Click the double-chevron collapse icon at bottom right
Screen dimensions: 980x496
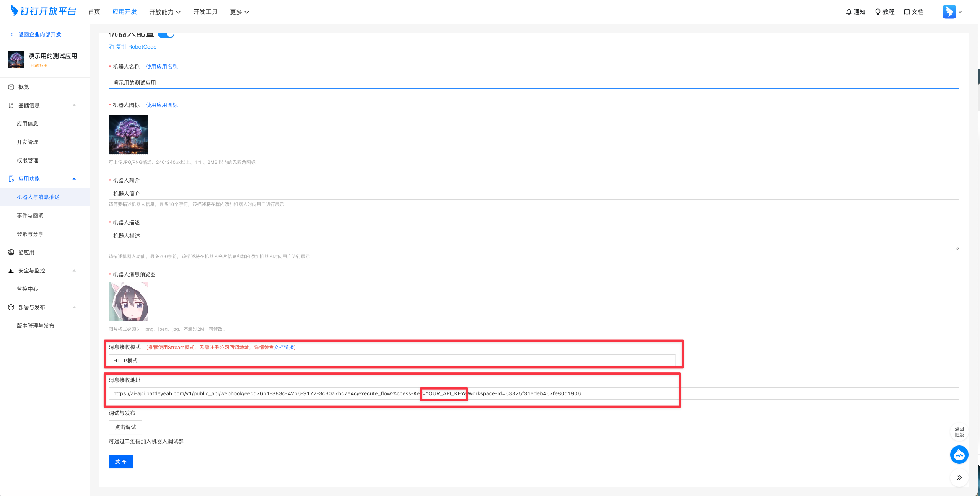pos(959,478)
